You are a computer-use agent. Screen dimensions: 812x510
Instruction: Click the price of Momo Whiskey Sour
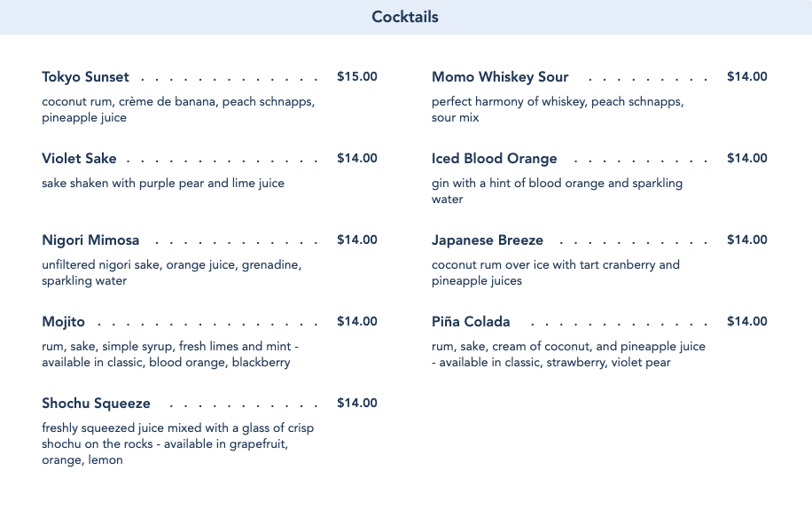[x=746, y=77]
